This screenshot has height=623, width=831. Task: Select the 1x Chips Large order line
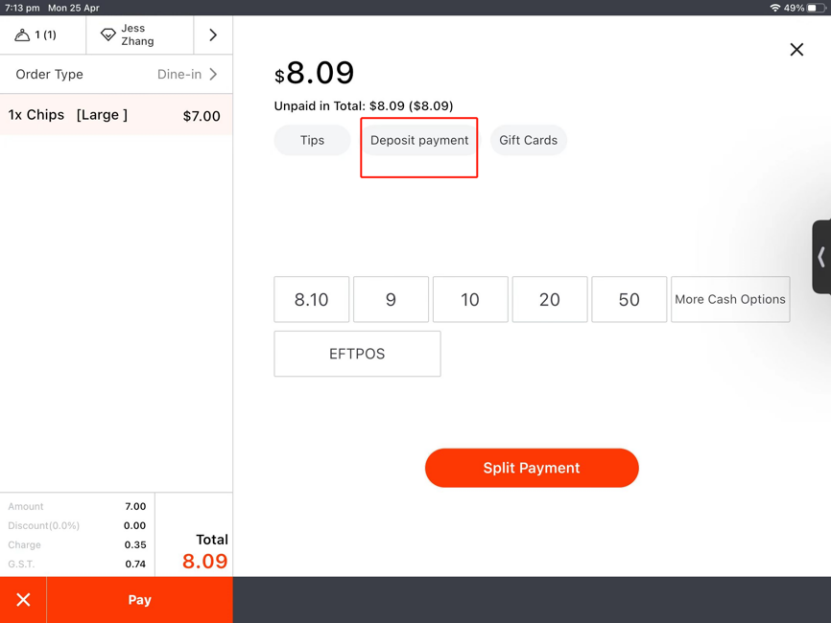(x=116, y=115)
